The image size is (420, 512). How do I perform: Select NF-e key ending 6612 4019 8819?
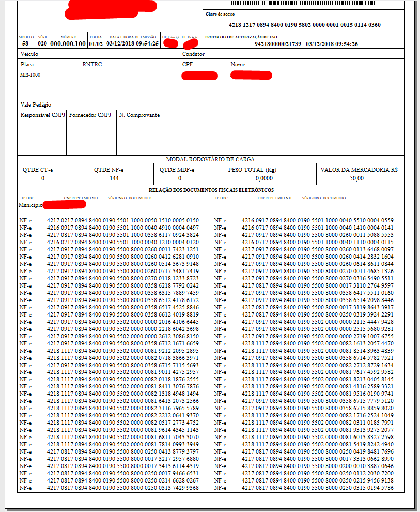(122, 314)
